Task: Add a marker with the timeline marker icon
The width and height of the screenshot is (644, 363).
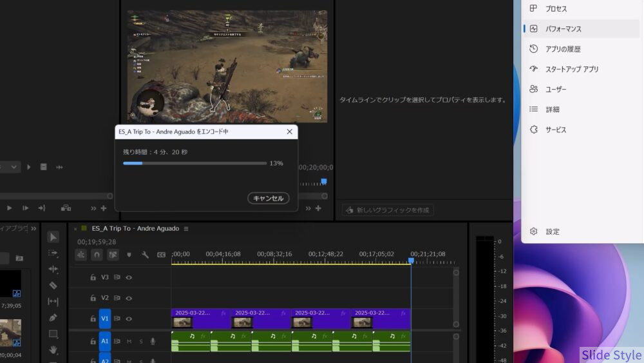Action: tap(129, 255)
